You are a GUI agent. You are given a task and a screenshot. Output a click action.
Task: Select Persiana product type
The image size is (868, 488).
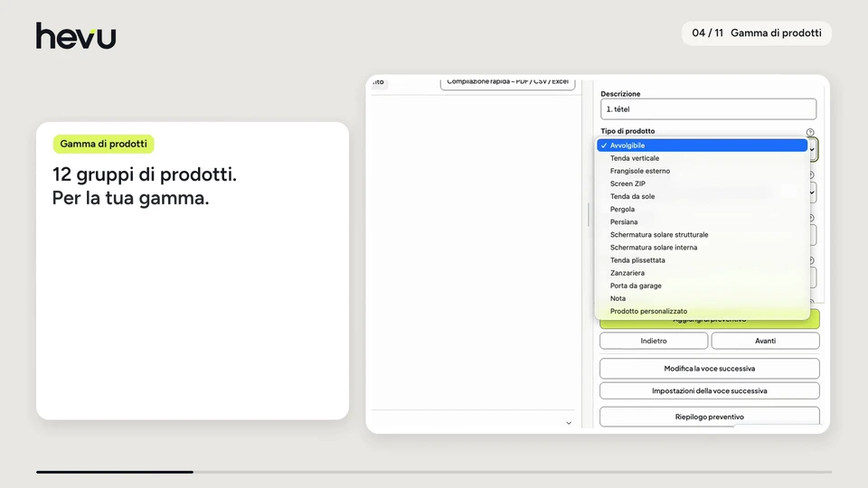pos(702,222)
